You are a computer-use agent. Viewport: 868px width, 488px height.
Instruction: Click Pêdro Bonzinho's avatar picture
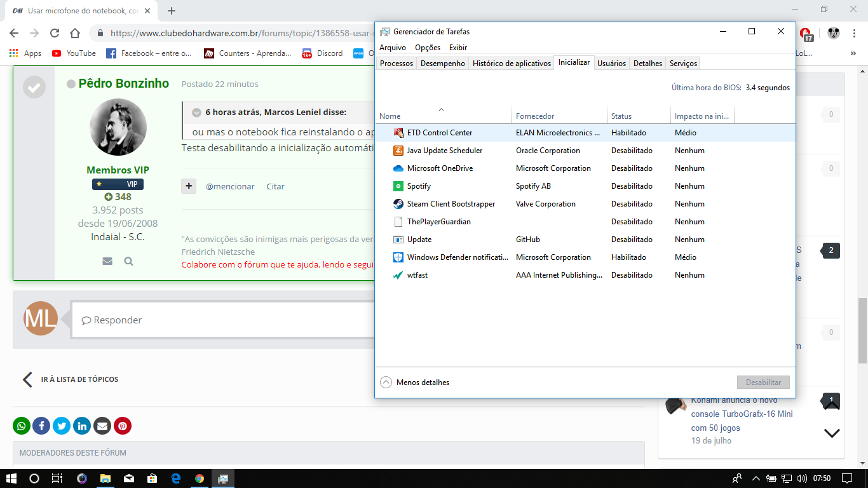[118, 127]
